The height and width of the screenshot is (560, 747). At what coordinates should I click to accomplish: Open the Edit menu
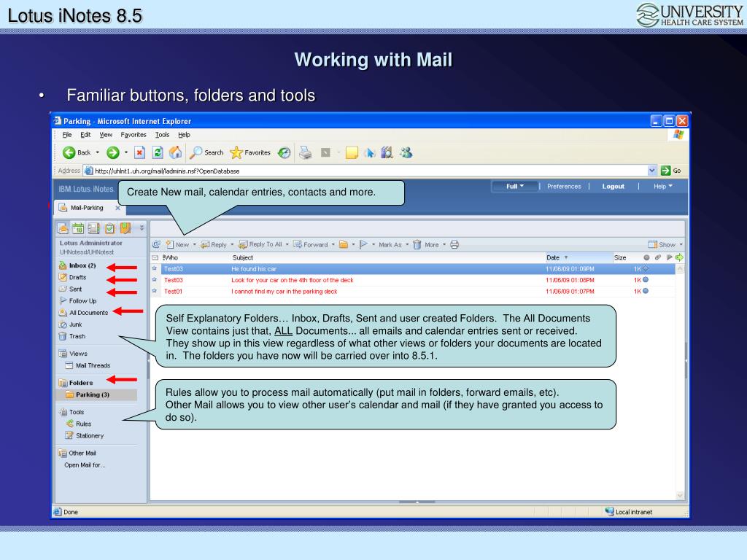[x=85, y=135]
